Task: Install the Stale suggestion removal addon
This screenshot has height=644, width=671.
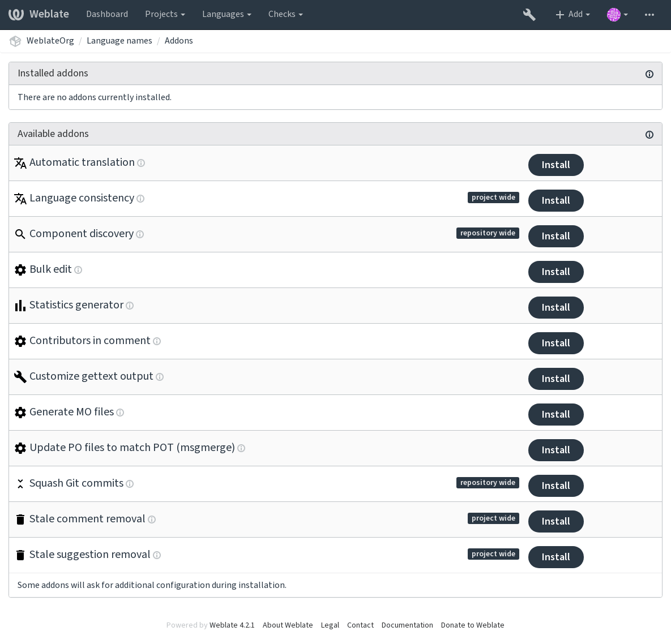Action: [555, 557]
